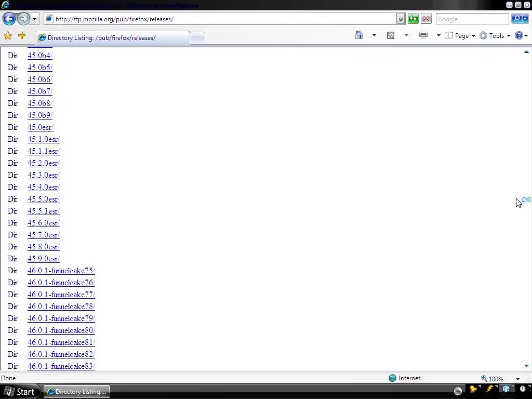Open a new blank tab
The height and width of the screenshot is (399, 532).
click(x=197, y=38)
